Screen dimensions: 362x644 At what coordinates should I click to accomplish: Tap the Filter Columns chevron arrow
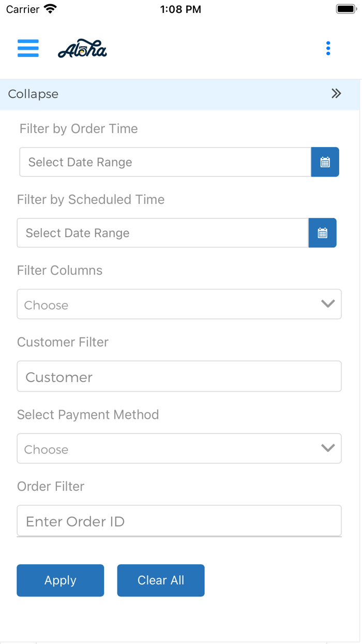[x=328, y=304]
